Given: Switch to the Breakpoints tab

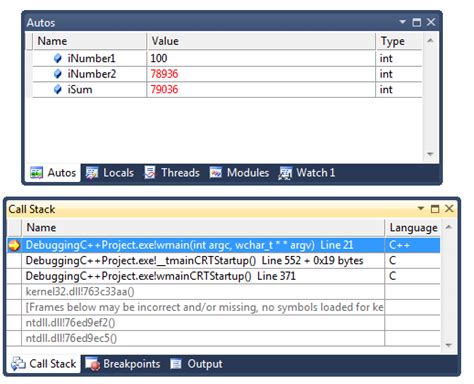Looking at the screenshot, I should (123, 364).
